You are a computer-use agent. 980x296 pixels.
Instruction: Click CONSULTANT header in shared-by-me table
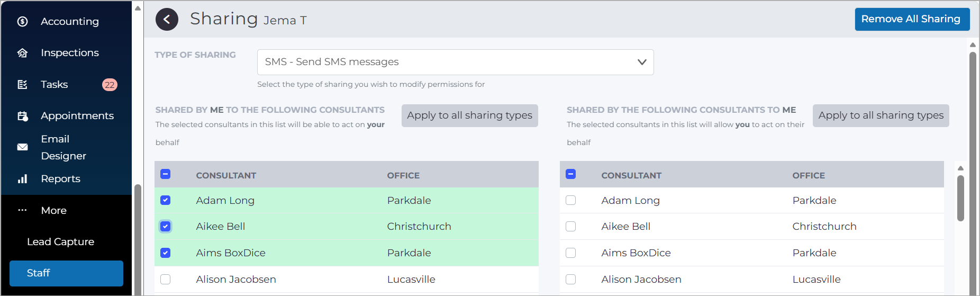226,176
